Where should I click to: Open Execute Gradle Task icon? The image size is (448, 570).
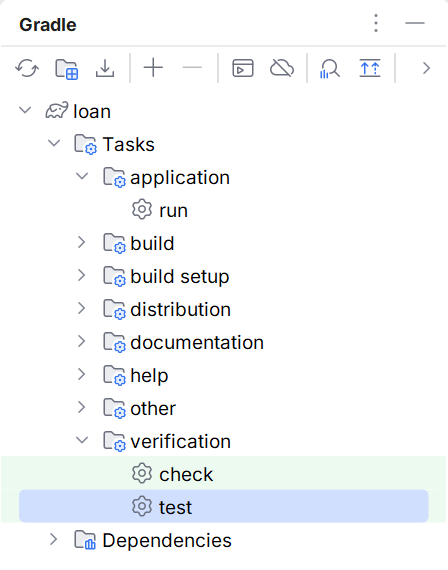[243, 68]
